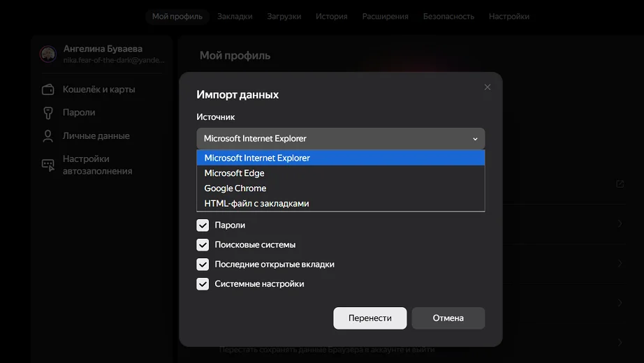Uncheck the Пароли checkbox
644x363 pixels.
point(203,225)
